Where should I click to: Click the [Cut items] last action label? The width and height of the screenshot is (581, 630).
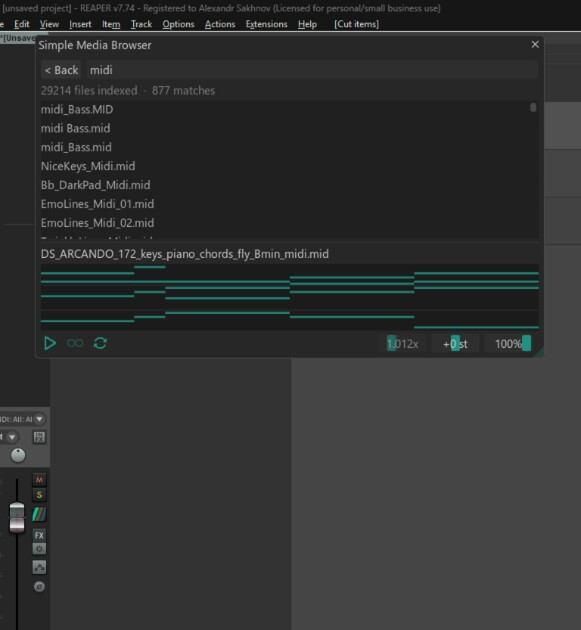(x=356, y=24)
